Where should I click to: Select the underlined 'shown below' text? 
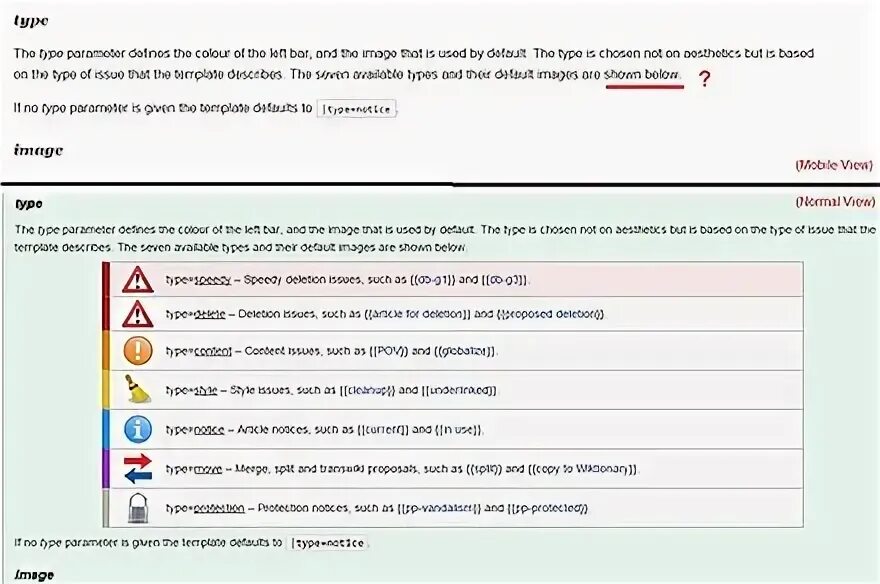tap(643, 75)
